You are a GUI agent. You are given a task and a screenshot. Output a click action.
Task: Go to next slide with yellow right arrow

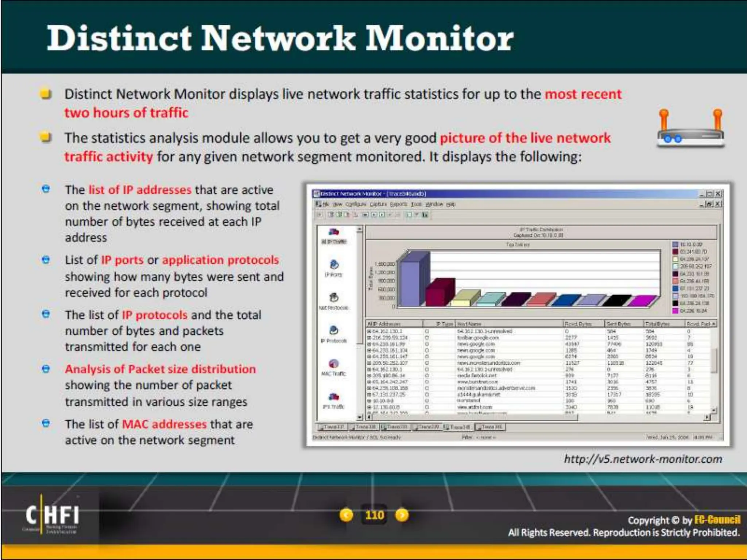tap(402, 515)
